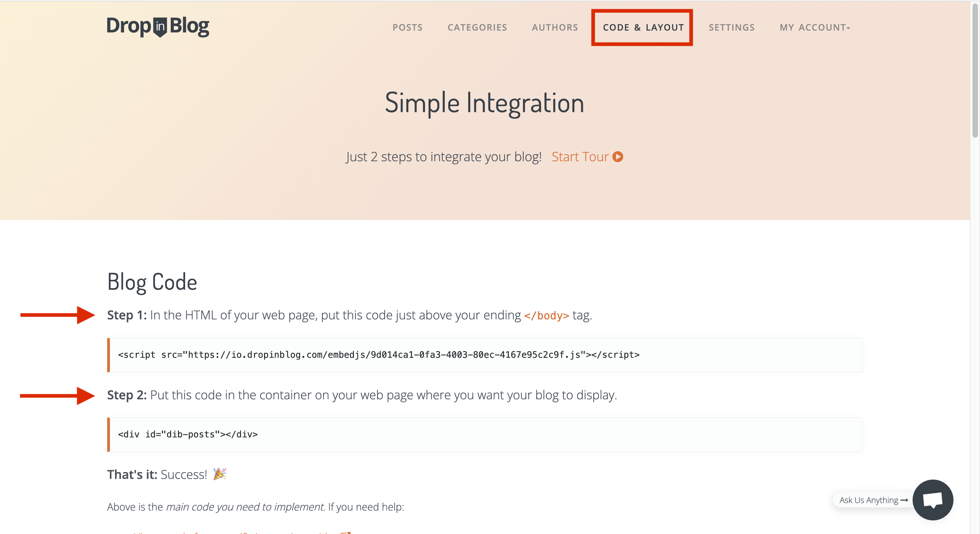Screen dimensions: 980x534
Task: Click the red arrow pointing to Step 1
Action: (x=57, y=315)
